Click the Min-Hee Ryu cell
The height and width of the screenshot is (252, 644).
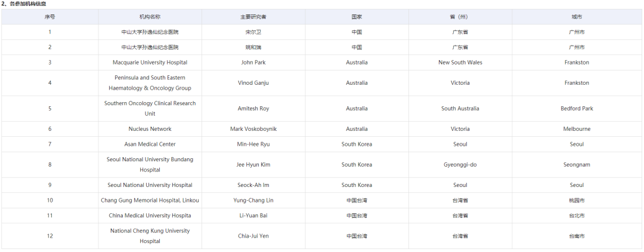tap(253, 145)
